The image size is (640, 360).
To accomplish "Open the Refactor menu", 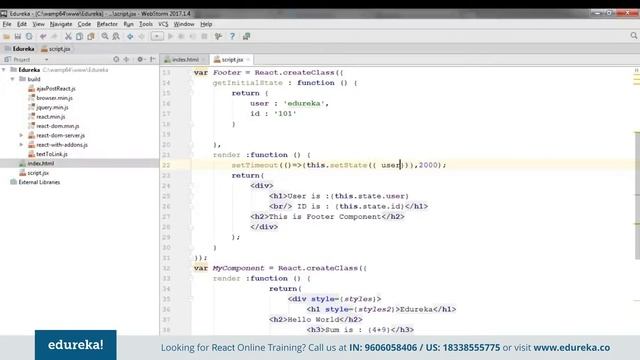I will 107,24.
